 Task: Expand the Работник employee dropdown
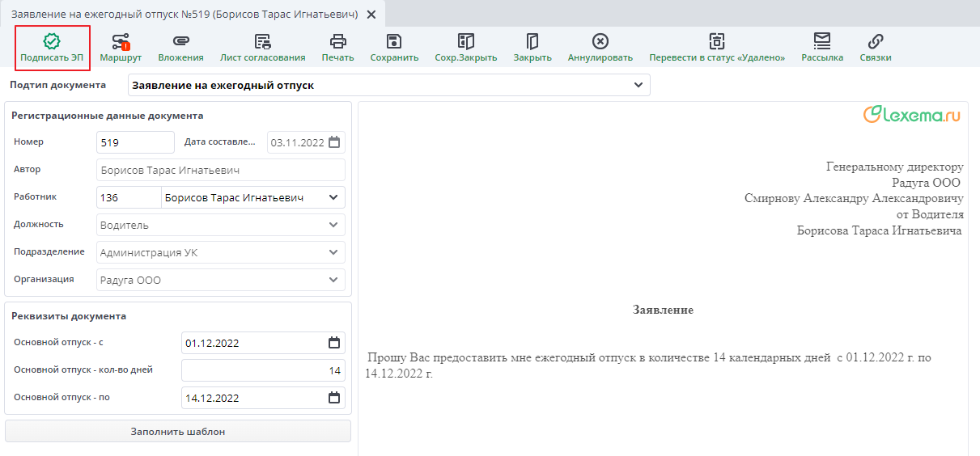(333, 197)
